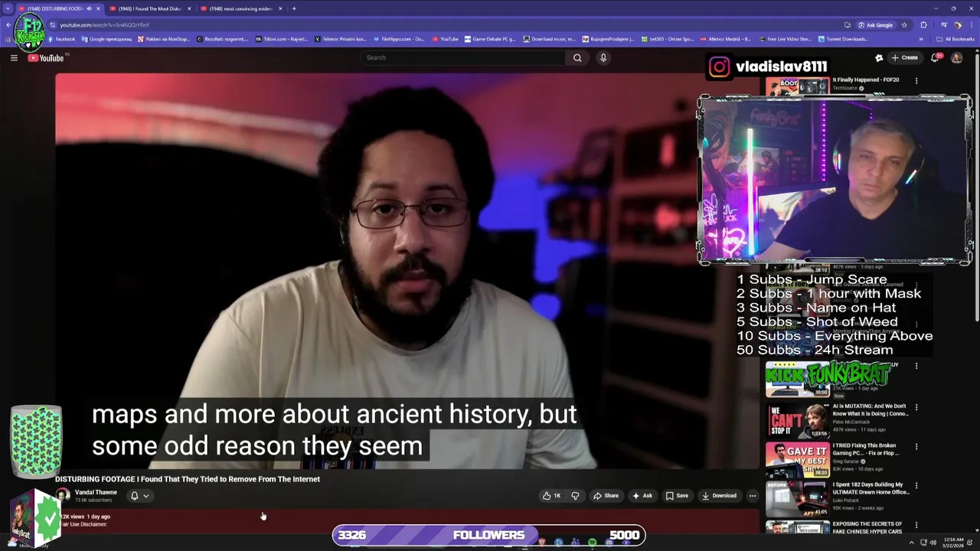Open the All Bookmarks folder
Screen dimensions: 980x551
[x=955, y=39]
